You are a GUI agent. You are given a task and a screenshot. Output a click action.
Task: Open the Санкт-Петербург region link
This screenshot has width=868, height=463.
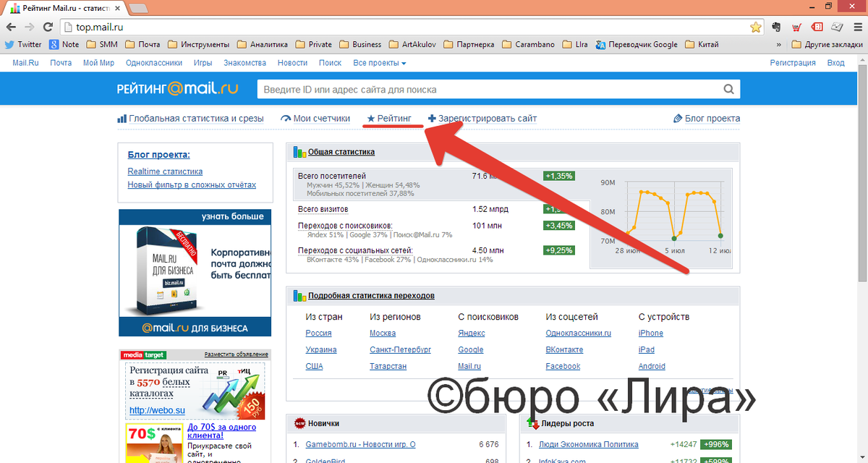pos(400,349)
